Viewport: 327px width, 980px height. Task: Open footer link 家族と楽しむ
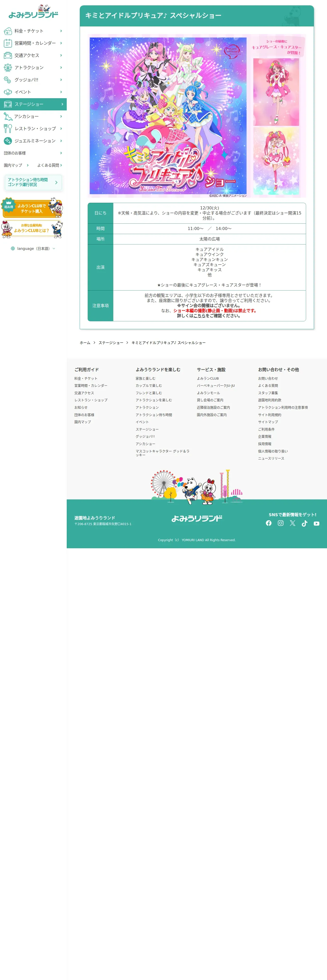coord(145,379)
